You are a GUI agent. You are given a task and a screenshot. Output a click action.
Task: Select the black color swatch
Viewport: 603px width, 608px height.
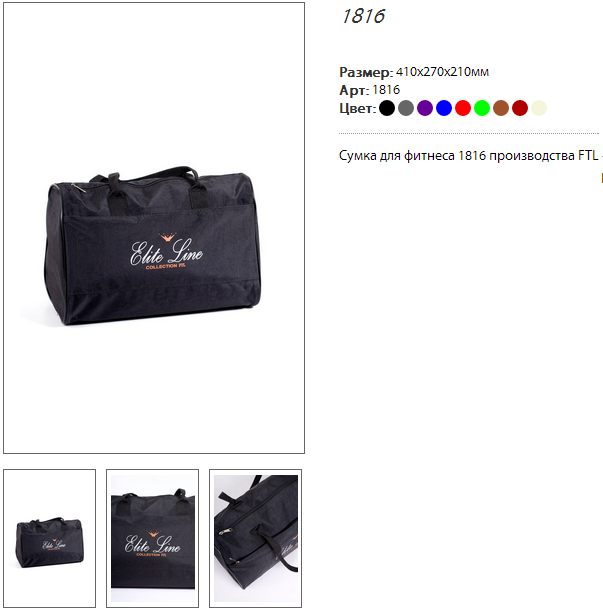(387, 108)
